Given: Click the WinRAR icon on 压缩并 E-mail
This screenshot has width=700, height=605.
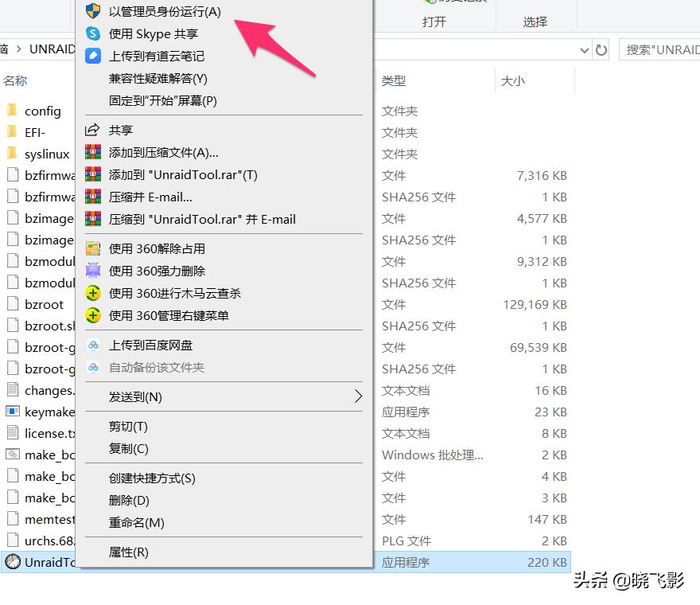Looking at the screenshot, I should click(x=92, y=197).
